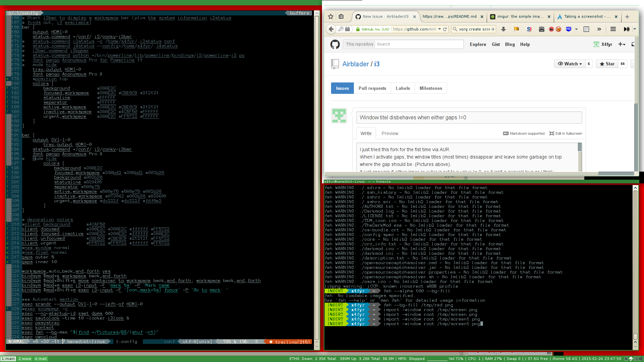This screenshot has height=362, width=644.
Task: Switch to the Preview tab of the issue
Action: 390,133
